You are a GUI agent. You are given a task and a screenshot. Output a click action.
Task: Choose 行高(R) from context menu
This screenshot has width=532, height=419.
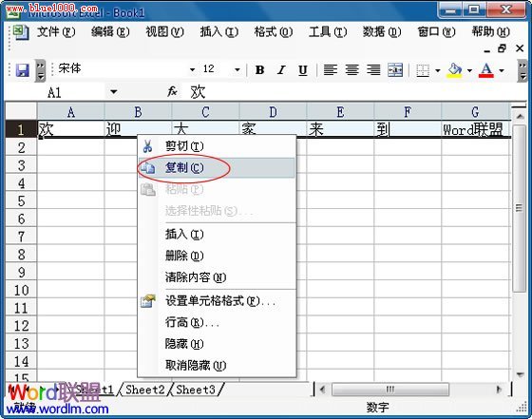coord(217,322)
